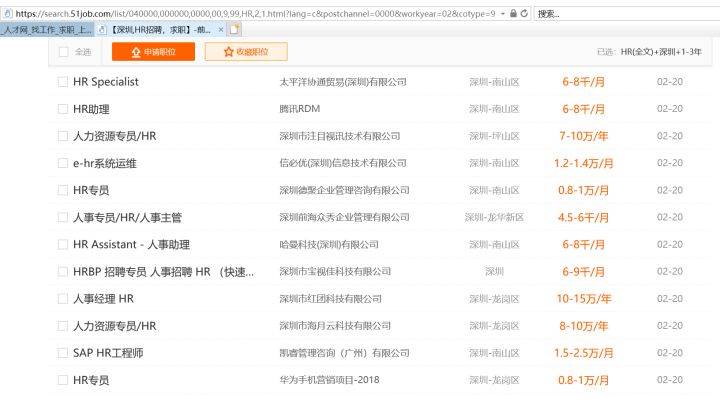Check the box for the 深圳市海月云科技 listing

(x=63, y=326)
